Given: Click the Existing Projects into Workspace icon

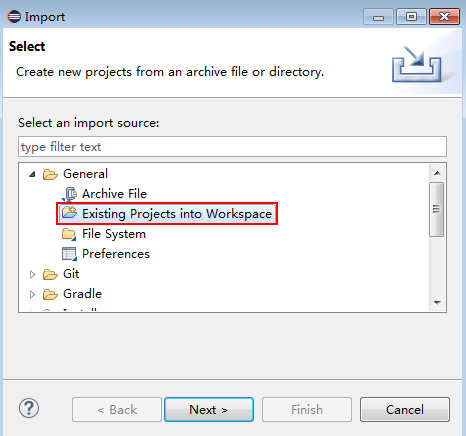Looking at the screenshot, I should tap(69, 213).
